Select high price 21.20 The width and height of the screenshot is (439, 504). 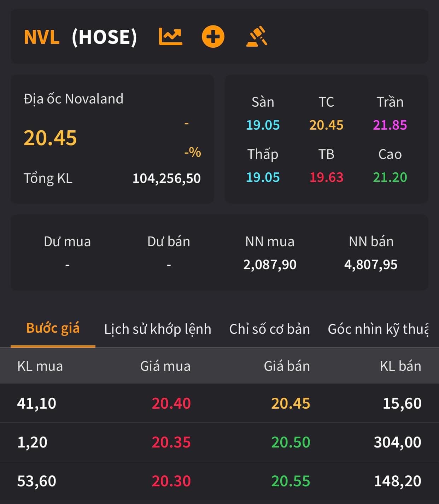(x=390, y=177)
